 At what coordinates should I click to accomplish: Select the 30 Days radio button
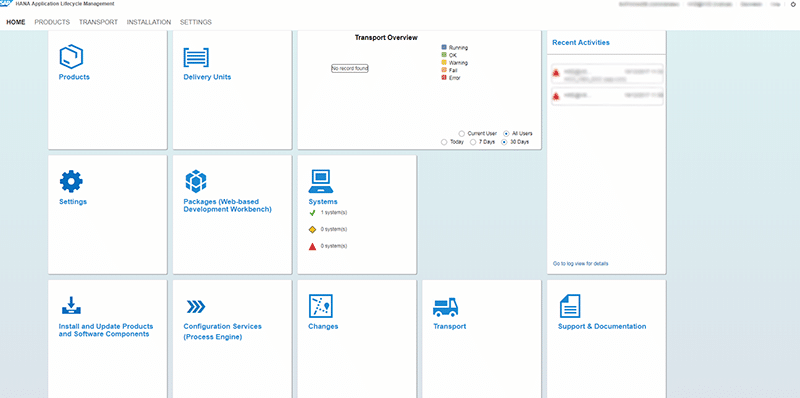504,142
